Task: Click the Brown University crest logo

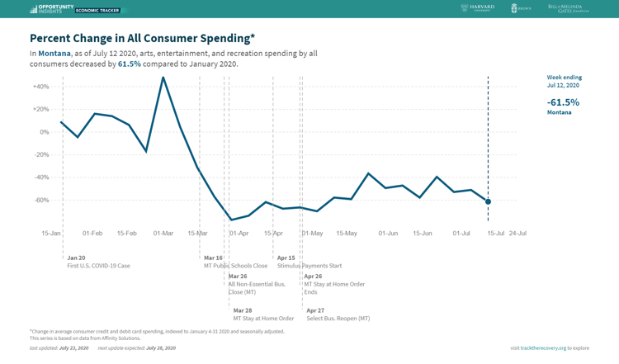Action: [x=521, y=8]
